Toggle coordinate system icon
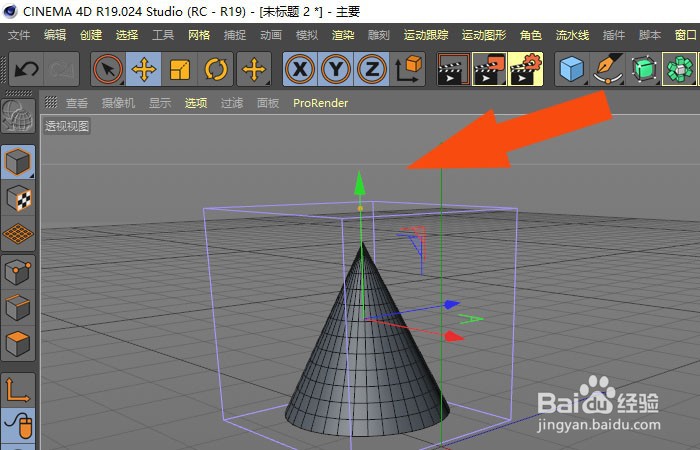 tap(408, 69)
